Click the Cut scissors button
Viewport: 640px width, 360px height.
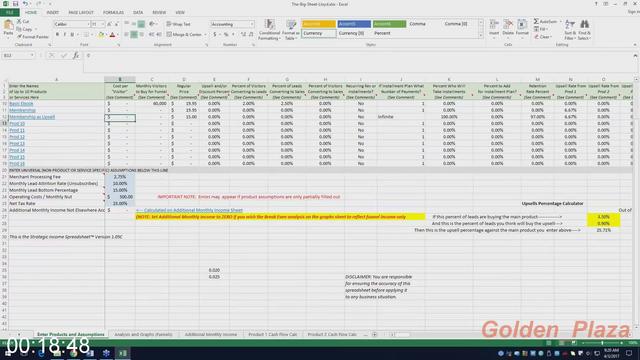(23, 21)
